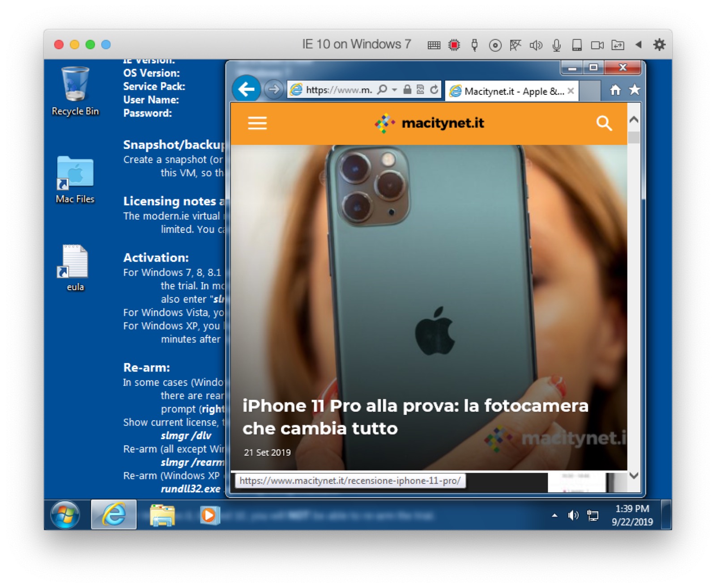Screen dimensions: 716x588
Task: Open the keyboard options in the VM toolbar
Action: 434,45
